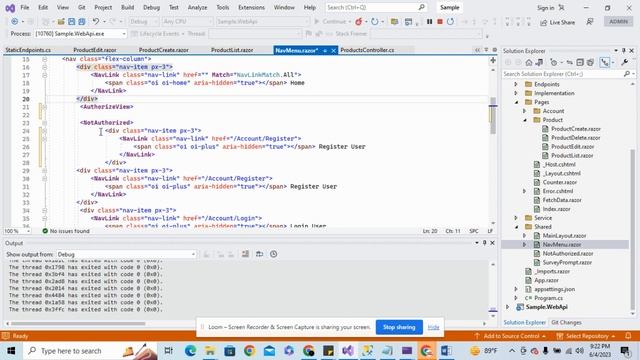This screenshot has height=360, width=640.
Task: Click Solution Explorer Home icon
Action: (x=529, y=62)
